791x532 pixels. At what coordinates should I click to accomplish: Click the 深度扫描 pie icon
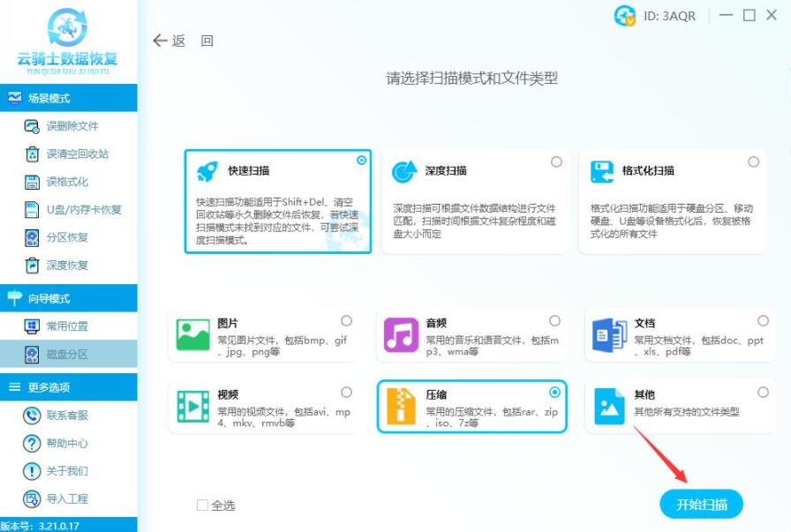click(404, 171)
